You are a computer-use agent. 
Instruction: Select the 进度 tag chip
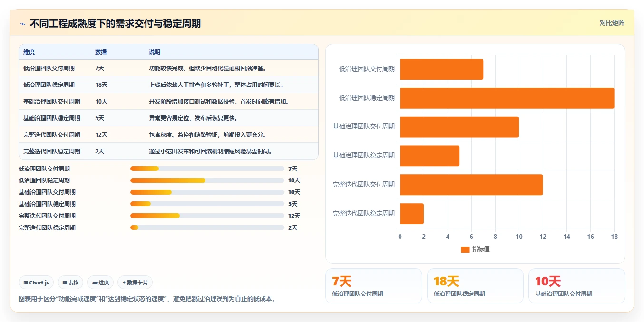tap(100, 283)
